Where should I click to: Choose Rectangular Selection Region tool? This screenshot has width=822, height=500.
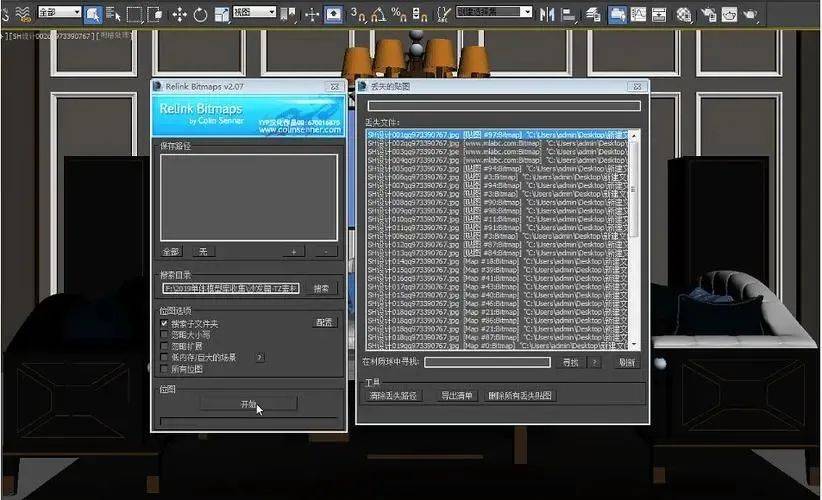[134, 14]
